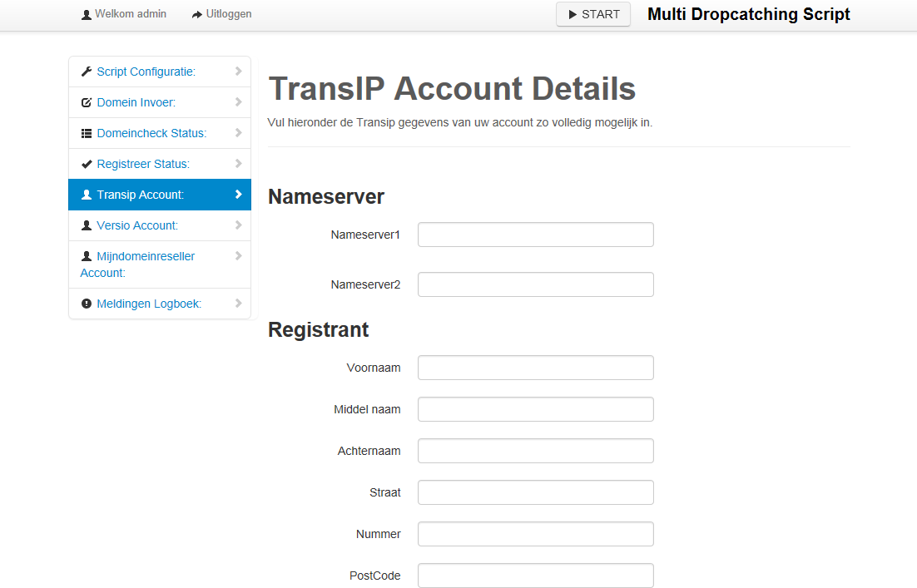Click the user icon beside Mijndomeinreseller Account

tap(87, 256)
